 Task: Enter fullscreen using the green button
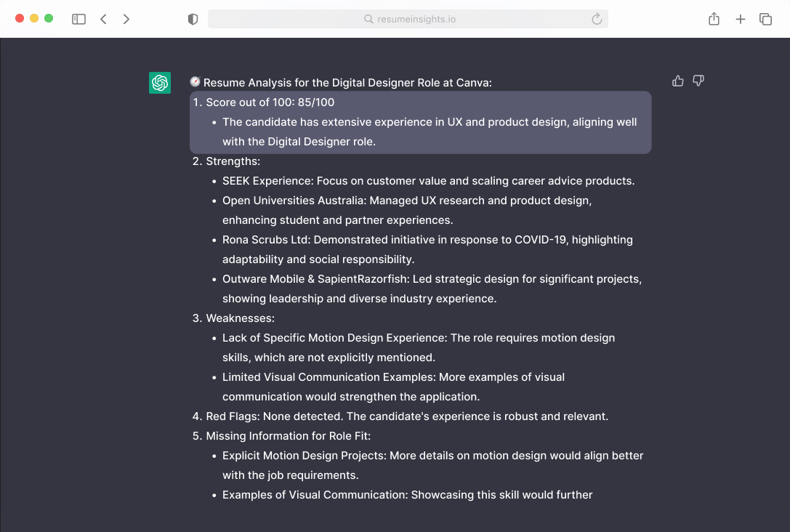click(x=49, y=18)
